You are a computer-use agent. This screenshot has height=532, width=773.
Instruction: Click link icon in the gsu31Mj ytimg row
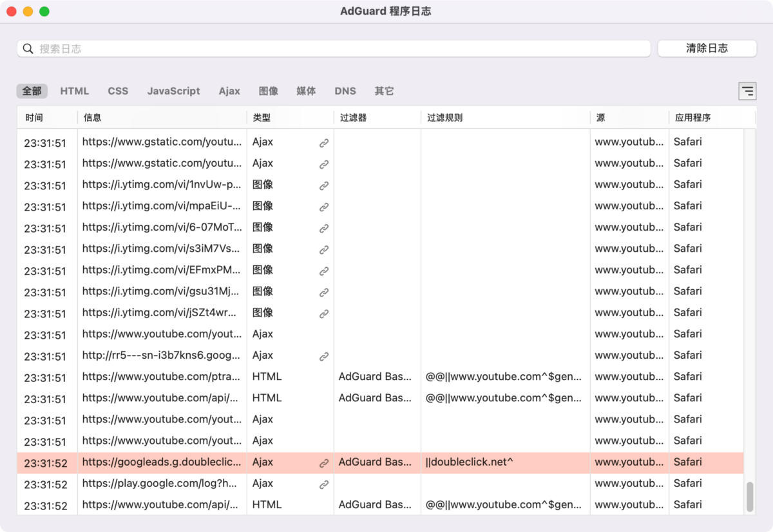324,292
